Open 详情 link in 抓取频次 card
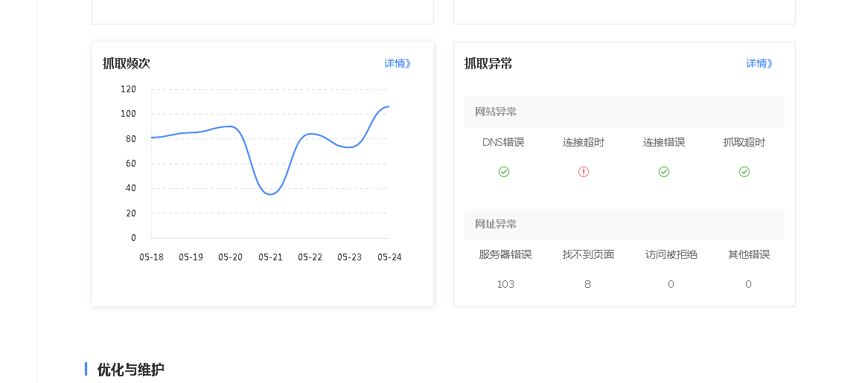868x383 pixels. click(x=398, y=63)
